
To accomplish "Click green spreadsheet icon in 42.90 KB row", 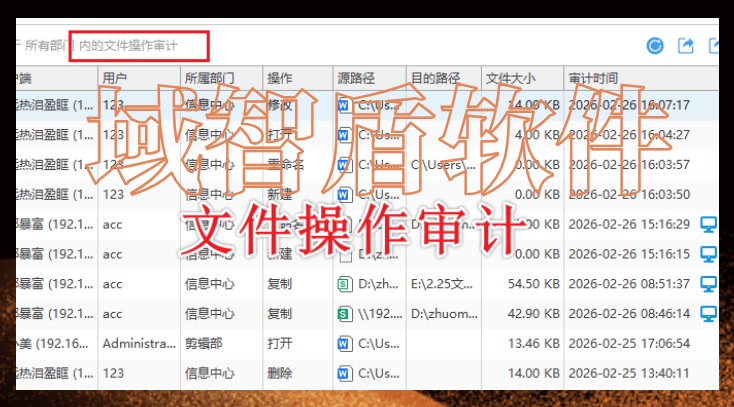I will point(345,314).
